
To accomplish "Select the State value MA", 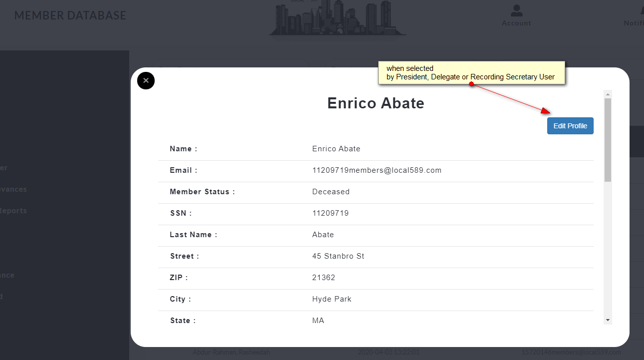I will [x=318, y=321].
